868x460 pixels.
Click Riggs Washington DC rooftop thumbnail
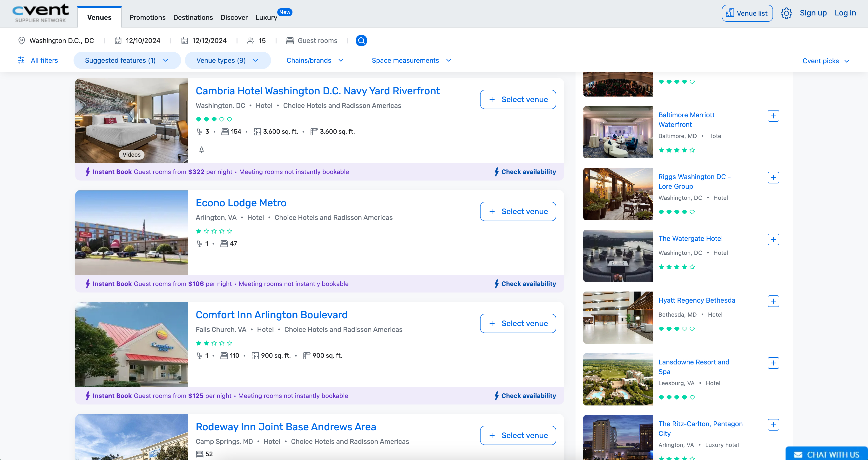[x=618, y=194]
